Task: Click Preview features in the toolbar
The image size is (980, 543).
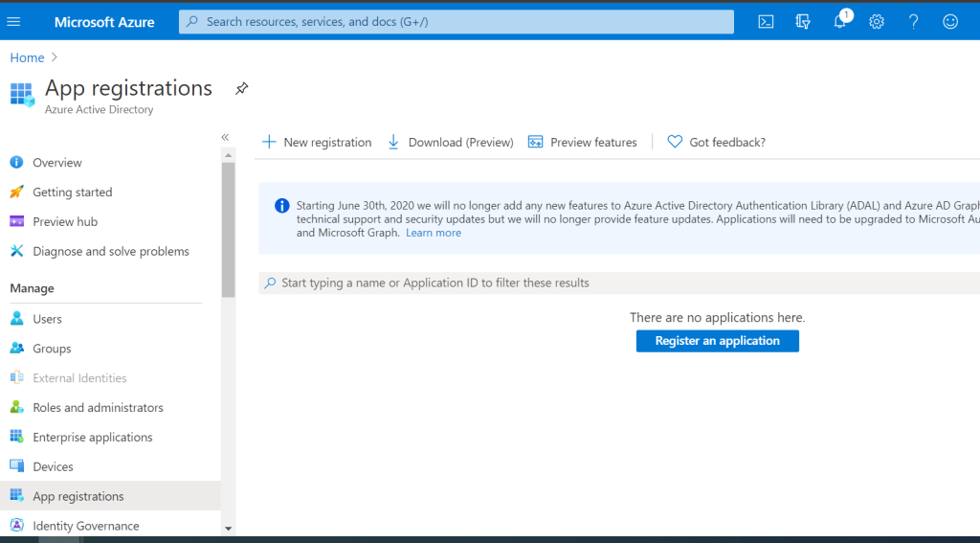Action: (x=583, y=142)
